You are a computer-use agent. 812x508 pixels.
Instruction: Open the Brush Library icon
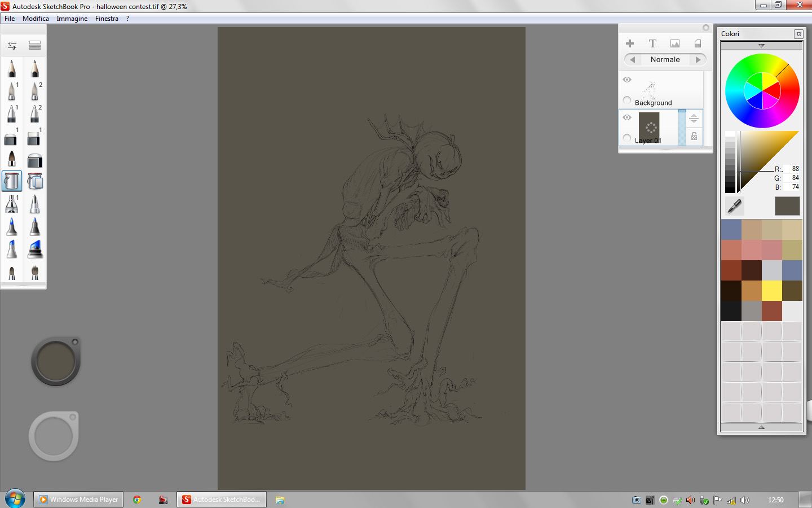[35, 45]
